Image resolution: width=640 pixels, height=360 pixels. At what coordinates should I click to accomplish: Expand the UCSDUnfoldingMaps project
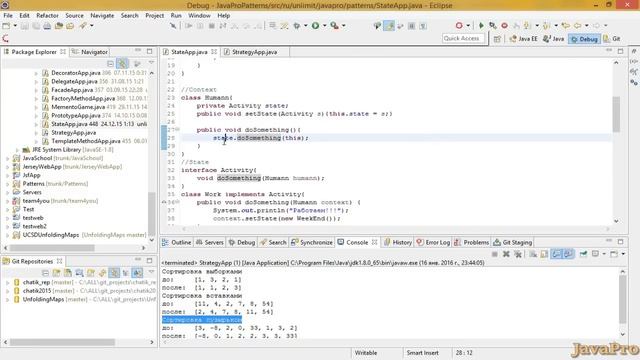pyautogui.click(x=7, y=235)
